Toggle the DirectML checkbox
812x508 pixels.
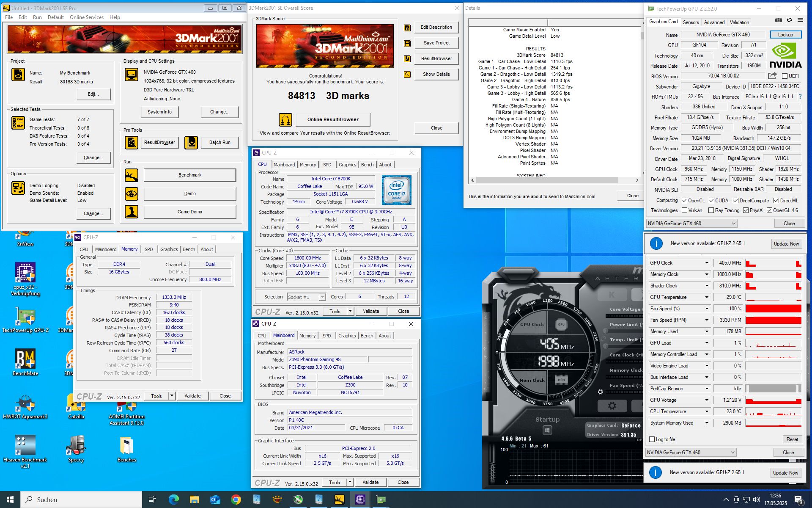[x=776, y=201]
